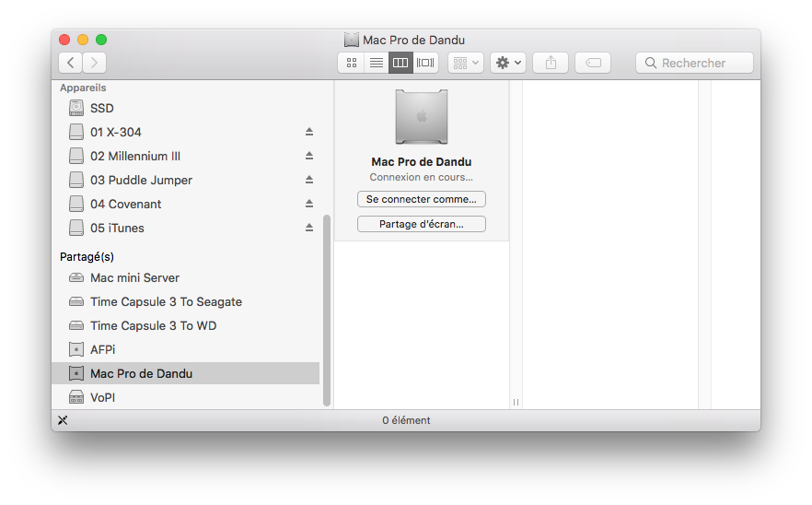Screen dimensions: 812x505
Task: Open the VoPI shared device
Action: (x=185, y=396)
